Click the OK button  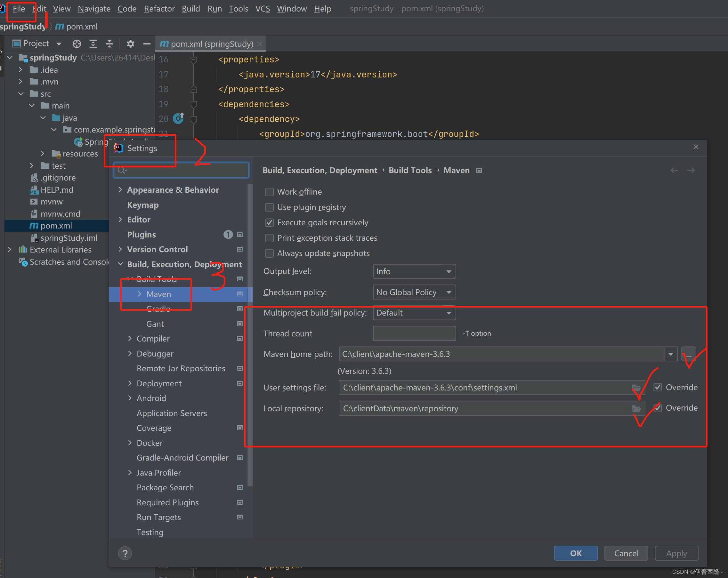point(575,553)
